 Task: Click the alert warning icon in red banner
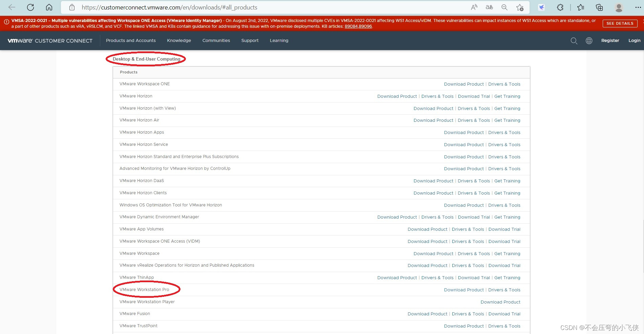(x=6, y=22)
